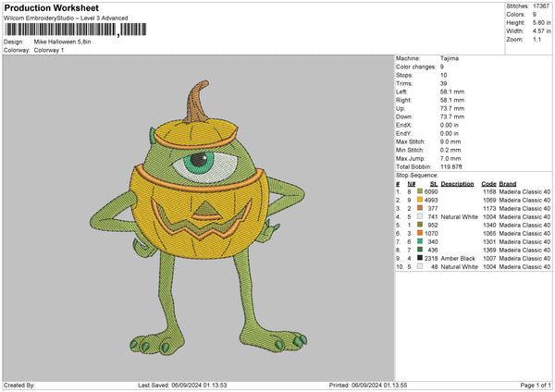The width and height of the screenshot is (555, 392).
Task: Click the green swatch in stop row 1
Action: click(x=420, y=191)
